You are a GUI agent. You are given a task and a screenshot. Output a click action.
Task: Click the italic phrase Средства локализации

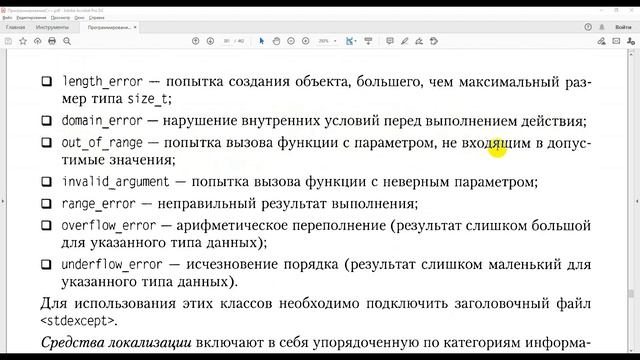pos(116,342)
